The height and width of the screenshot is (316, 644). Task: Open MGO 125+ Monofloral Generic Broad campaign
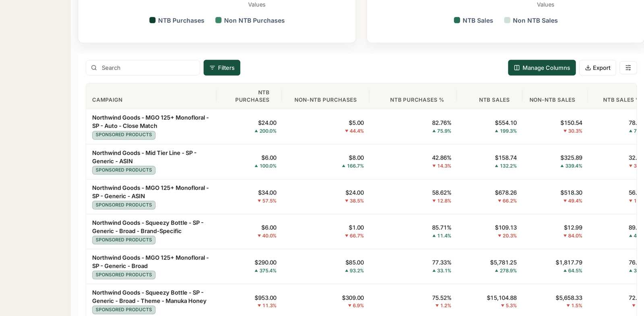tap(151, 262)
